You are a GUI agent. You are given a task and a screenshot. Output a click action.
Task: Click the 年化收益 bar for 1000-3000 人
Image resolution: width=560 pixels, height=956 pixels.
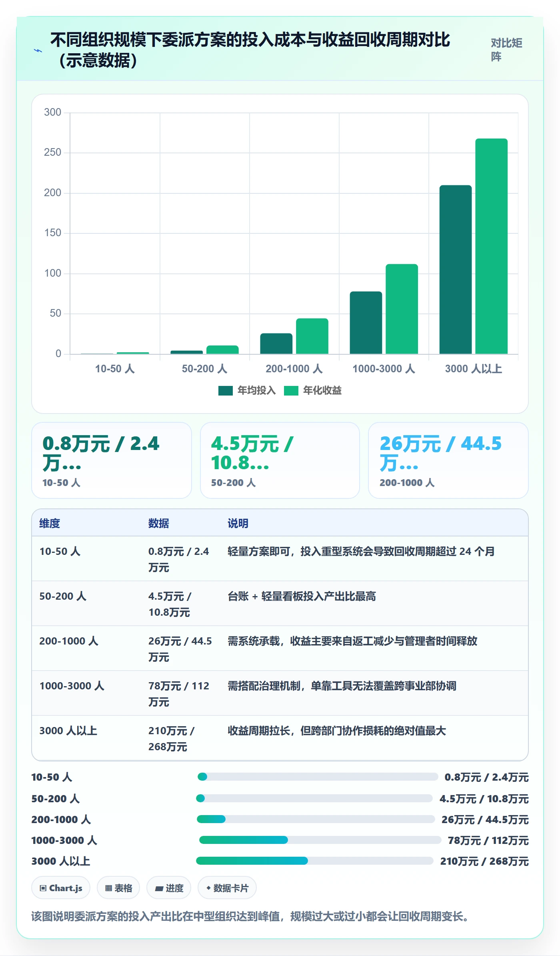pos(402,309)
